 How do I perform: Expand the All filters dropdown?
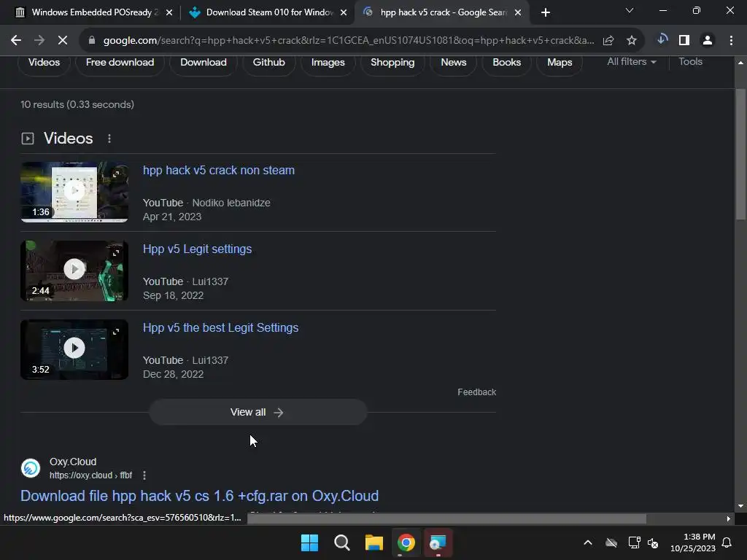pyautogui.click(x=632, y=61)
